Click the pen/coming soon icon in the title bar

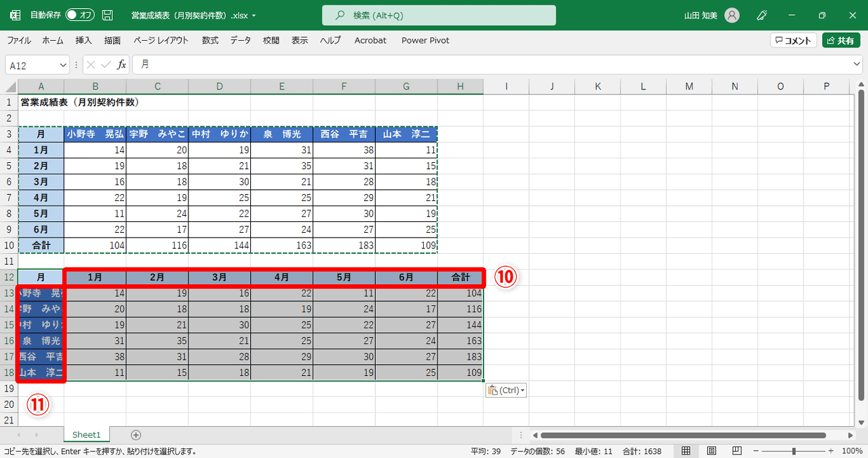point(762,15)
